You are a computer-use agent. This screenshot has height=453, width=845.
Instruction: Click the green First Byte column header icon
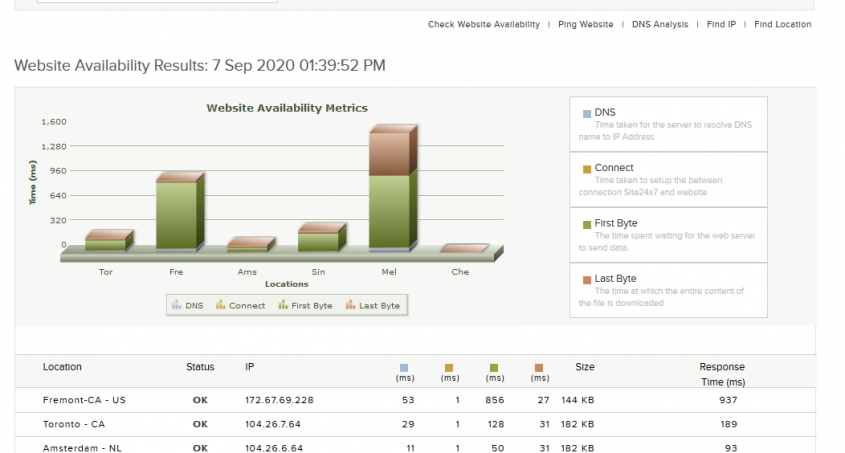pyautogui.click(x=494, y=368)
